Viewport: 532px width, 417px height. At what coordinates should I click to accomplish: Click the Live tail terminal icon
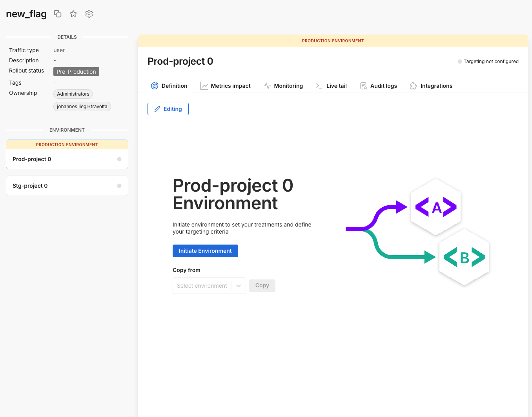319,86
